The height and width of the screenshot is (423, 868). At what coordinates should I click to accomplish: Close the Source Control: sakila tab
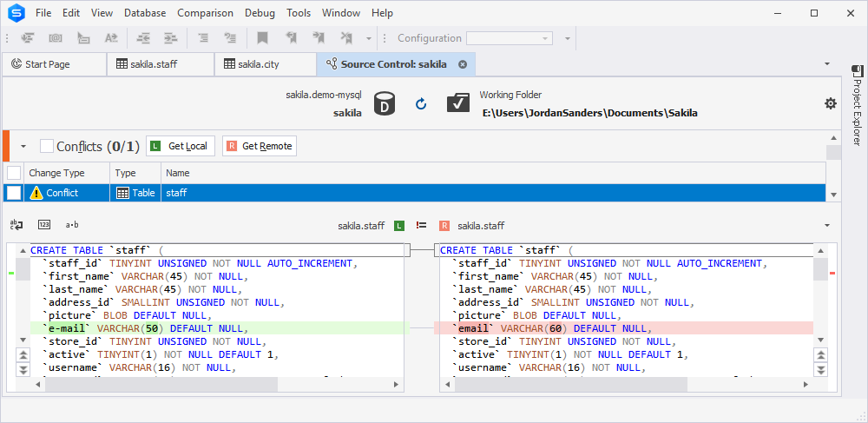click(x=463, y=64)
